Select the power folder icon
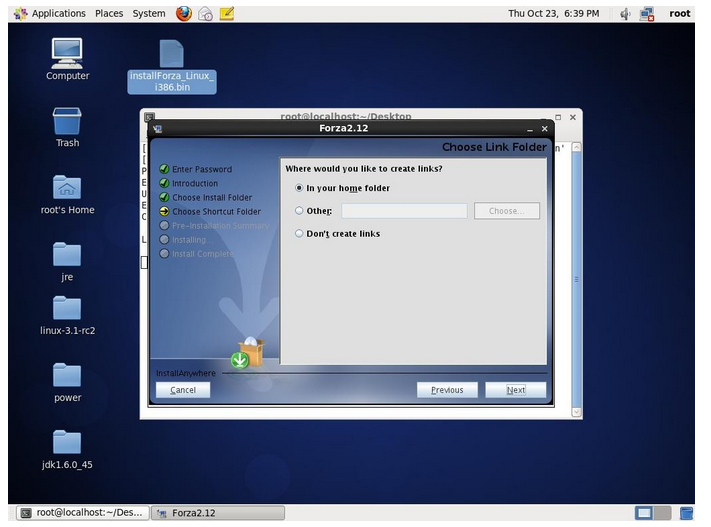This screenshot has height=527, width=711. pyautogui.click(x=67, y=382)
